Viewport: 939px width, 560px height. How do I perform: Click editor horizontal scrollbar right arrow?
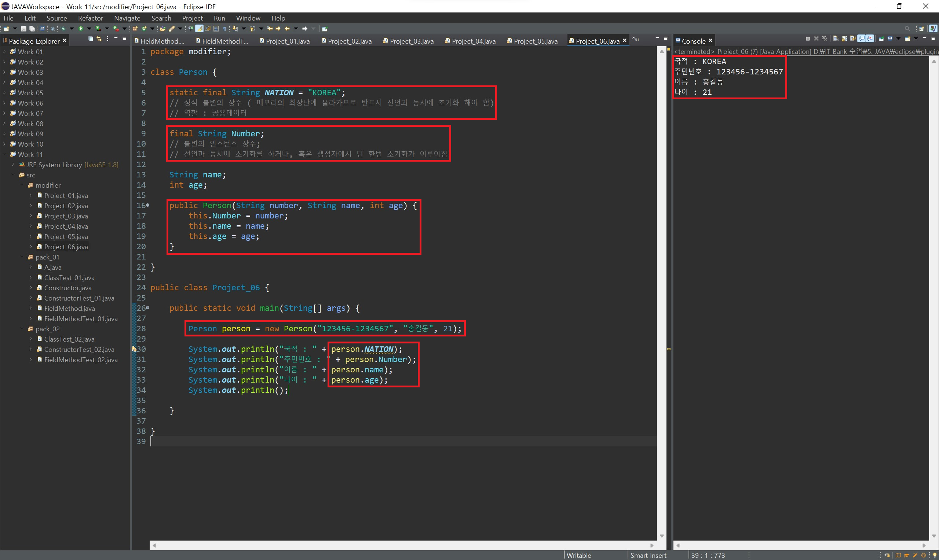652,545
